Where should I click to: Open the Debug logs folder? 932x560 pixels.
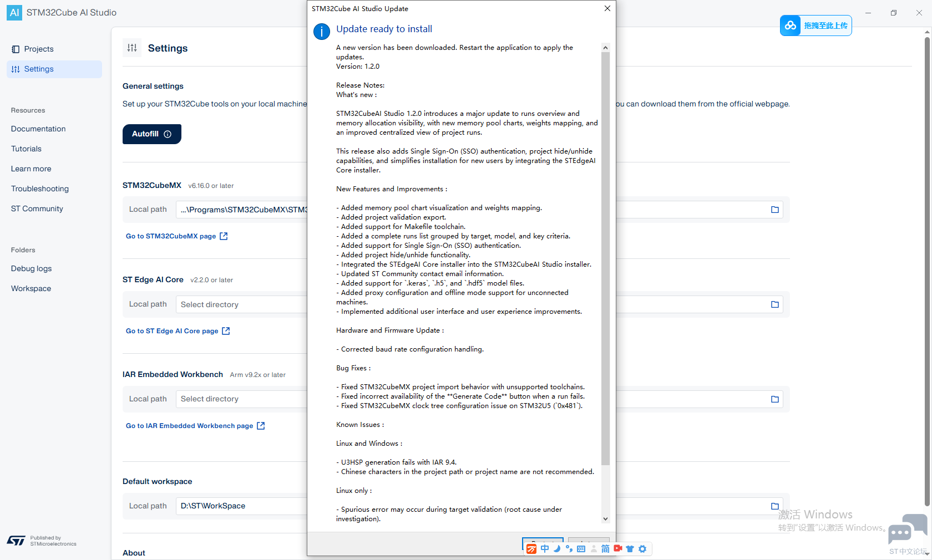31,268
